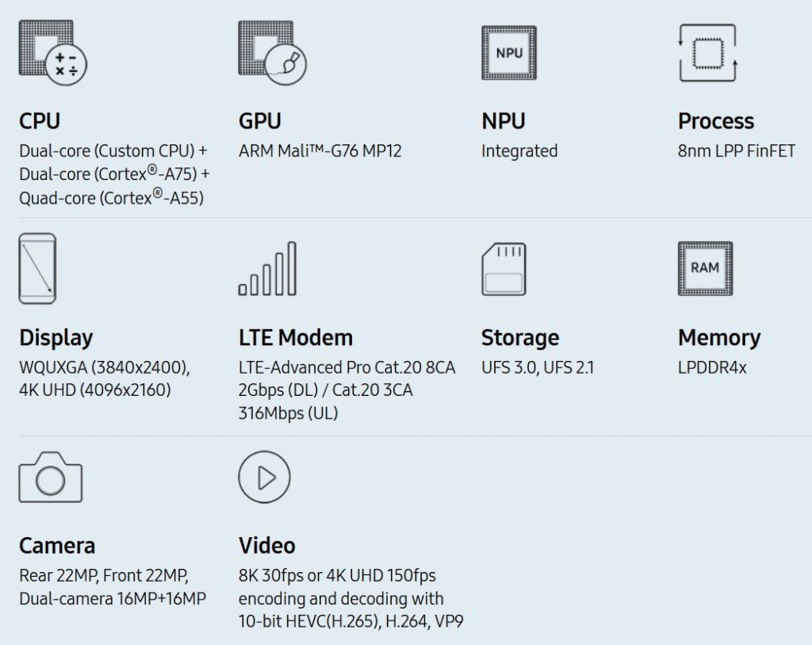Click the Storage memory card icon
The image size is (812, 645).
(504, 269)
